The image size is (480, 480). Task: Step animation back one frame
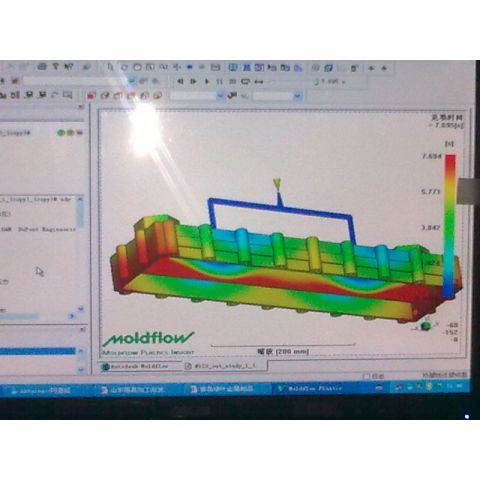[180, 81]
